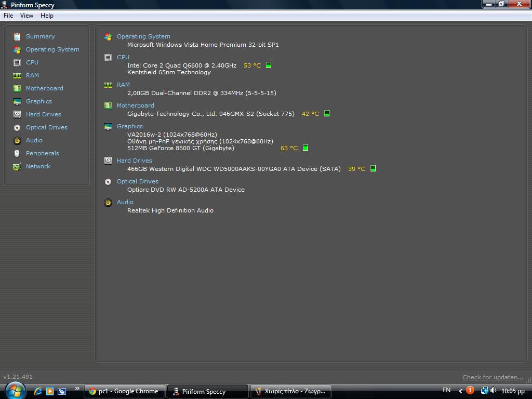Click the Operating System flag icon in sidebar
Viewport: 532px width, 399px height.
[x=17, y=49]
